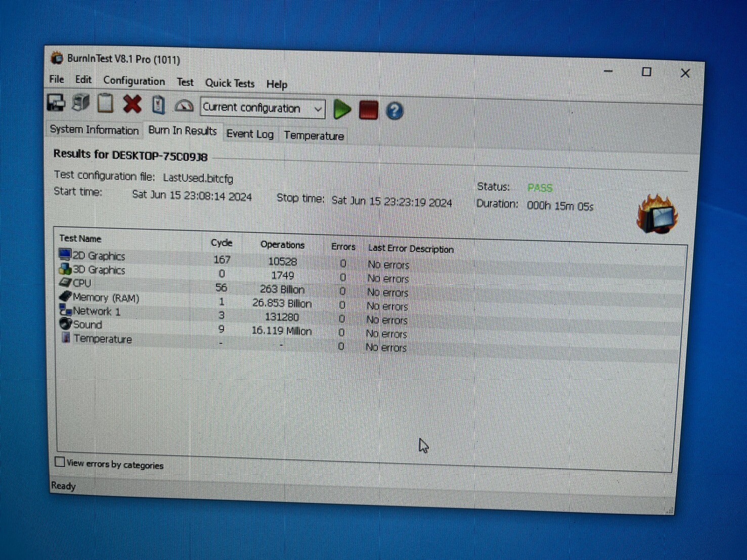Image resolution: width=747 pixels, height=560 pixels.
Task: Click the Operations column header
Action: [x=282, y=245]
